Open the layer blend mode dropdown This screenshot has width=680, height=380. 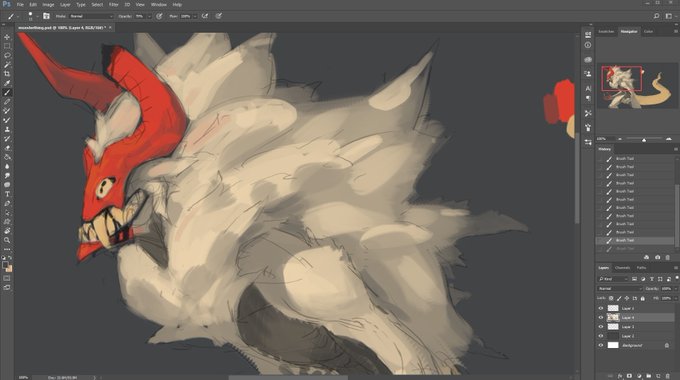point(620,288)
